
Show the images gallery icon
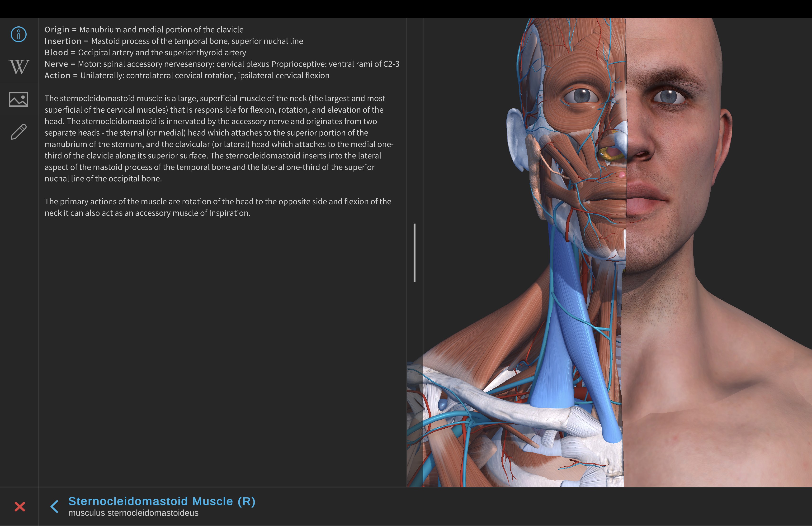click(x=19, y=99)
